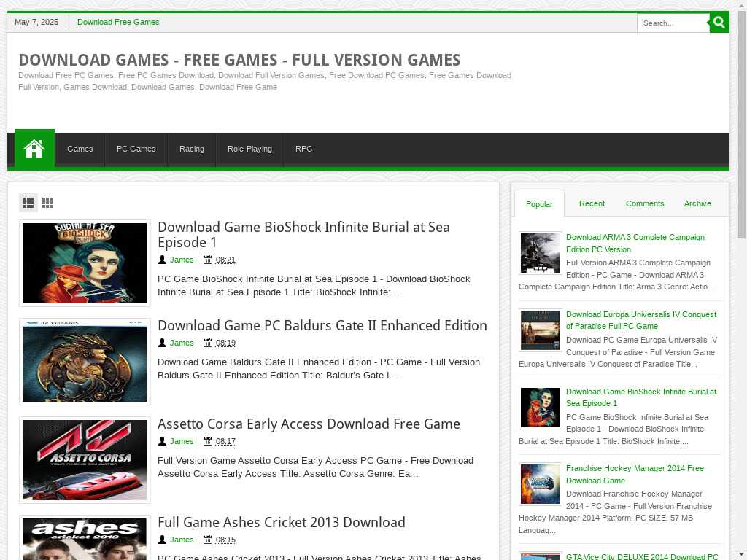Click calendar icon next to 08:17
Image resolution: width=747 pixels, height=560 pixels.
coord(208,441)
